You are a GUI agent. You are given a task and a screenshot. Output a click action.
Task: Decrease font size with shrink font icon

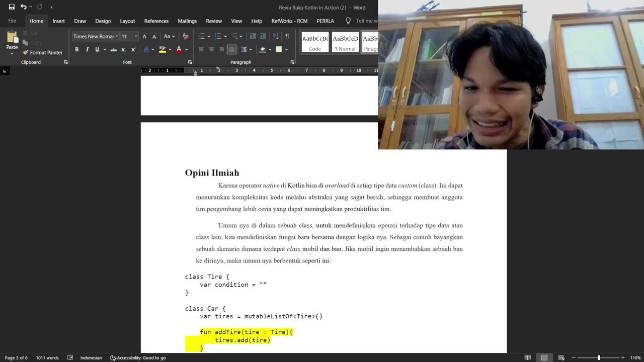[154, 36]
